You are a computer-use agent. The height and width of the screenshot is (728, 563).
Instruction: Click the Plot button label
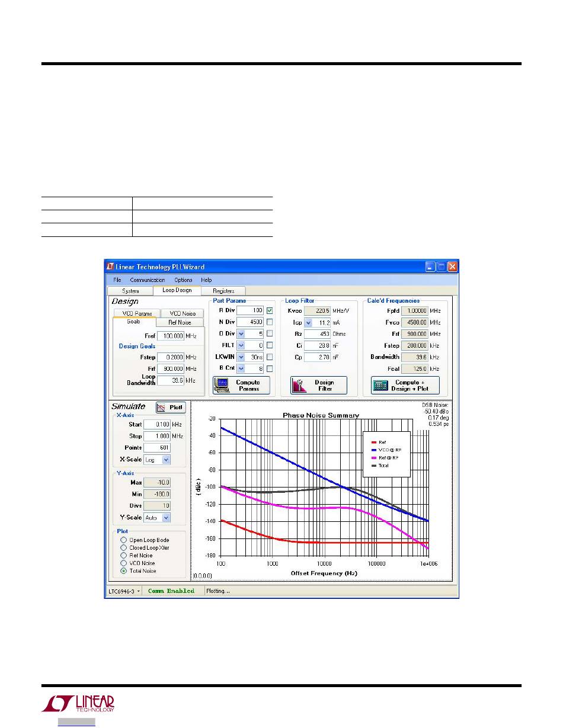point(176,408)
